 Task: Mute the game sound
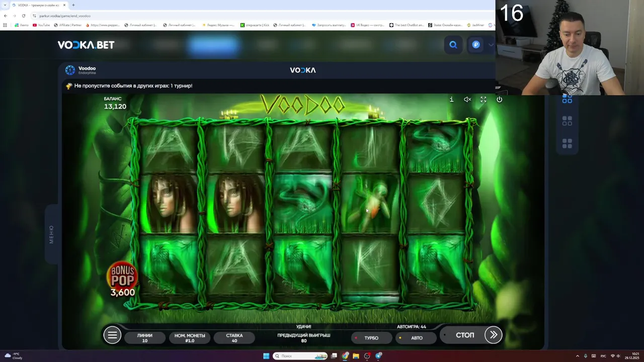pos(467,100)
